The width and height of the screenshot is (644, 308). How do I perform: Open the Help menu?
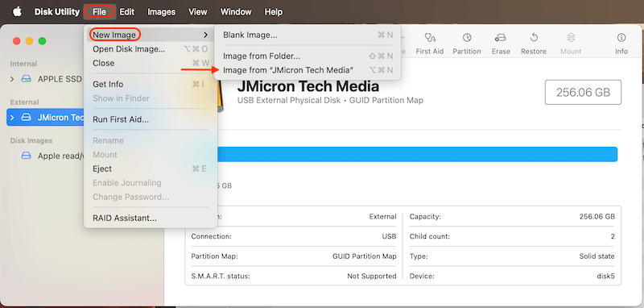[x=273, y=12]
